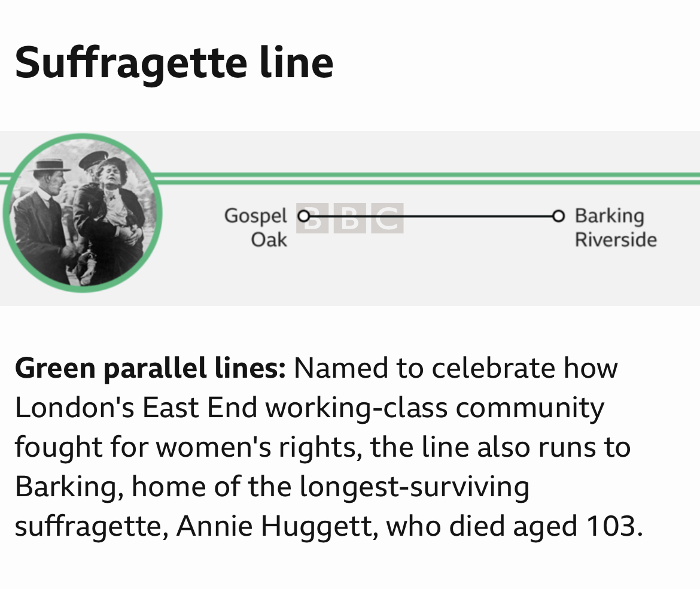Click the word "longest-surviving" in the paragraph
The image size is (700, 589).
[415, 486]
